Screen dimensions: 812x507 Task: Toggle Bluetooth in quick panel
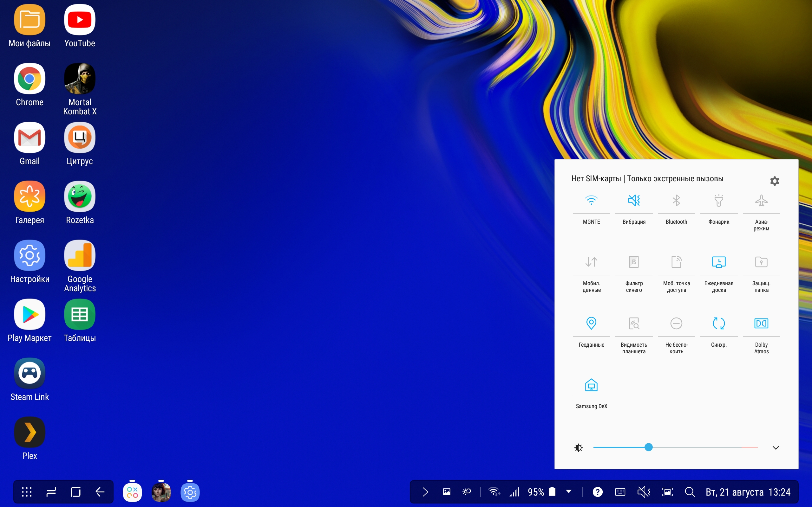click(x=676, y=201)
